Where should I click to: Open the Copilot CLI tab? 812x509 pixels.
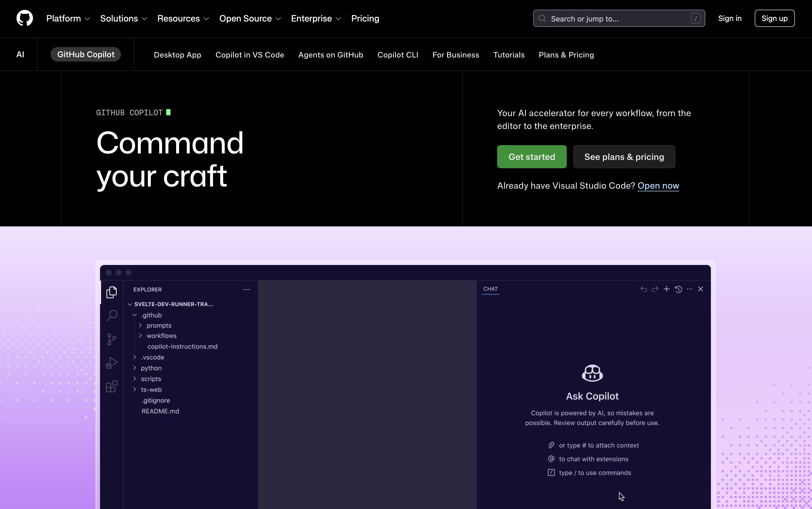click(x=398, y=55)
